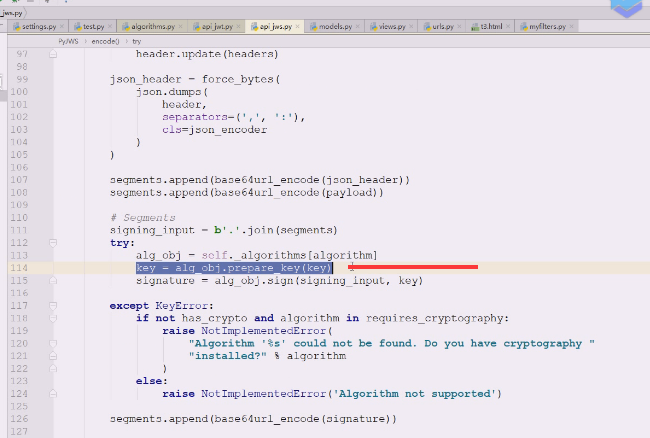Image resolution: width=650 pixels, height=438 pixels.
Task: Click the Python file icon on test.py tab
Action: tap(78, 27)
